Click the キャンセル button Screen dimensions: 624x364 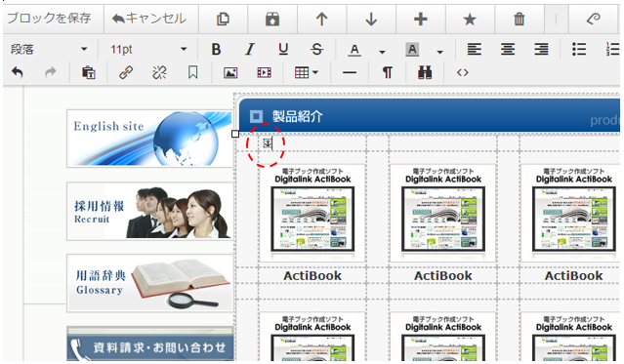pyautogui.click(x=150, y=19)
